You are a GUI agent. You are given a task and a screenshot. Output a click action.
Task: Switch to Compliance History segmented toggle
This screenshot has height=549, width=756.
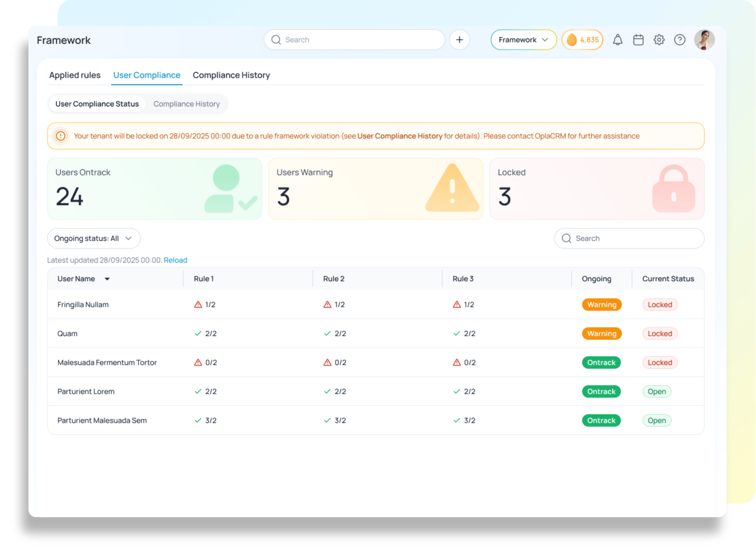coord(186,104)
